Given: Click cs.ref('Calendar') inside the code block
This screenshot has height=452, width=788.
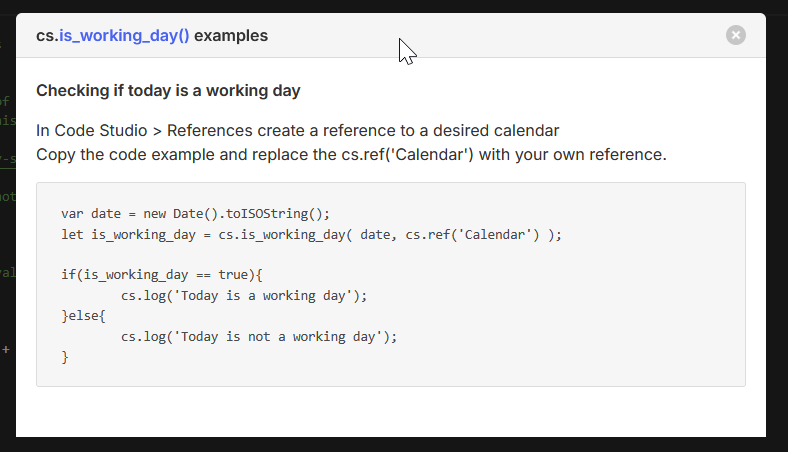Looking at the screenshot, I should point(472,234).
